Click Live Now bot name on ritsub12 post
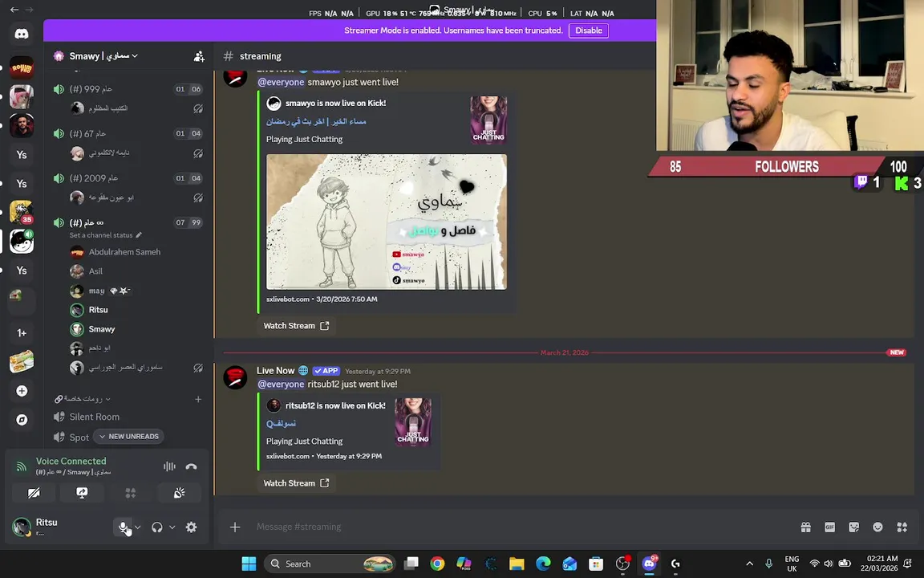Image resolution: width=924 pixels, height=578 pixels. point(275,371)
